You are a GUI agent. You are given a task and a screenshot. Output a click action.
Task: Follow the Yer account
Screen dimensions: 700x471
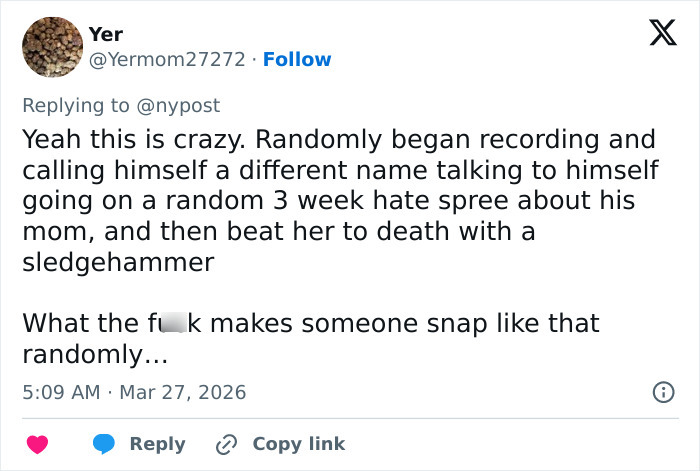(297, 59)
